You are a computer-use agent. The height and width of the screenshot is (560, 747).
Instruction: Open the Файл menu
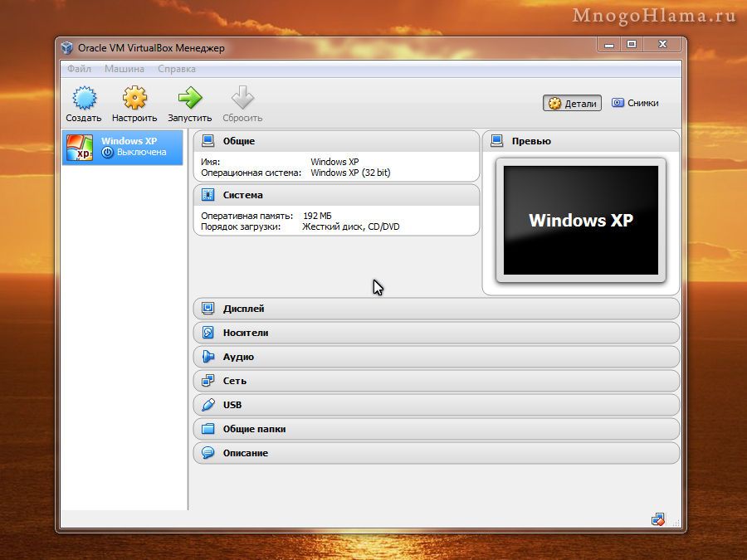pyautogui.click(x=79, y=69)
